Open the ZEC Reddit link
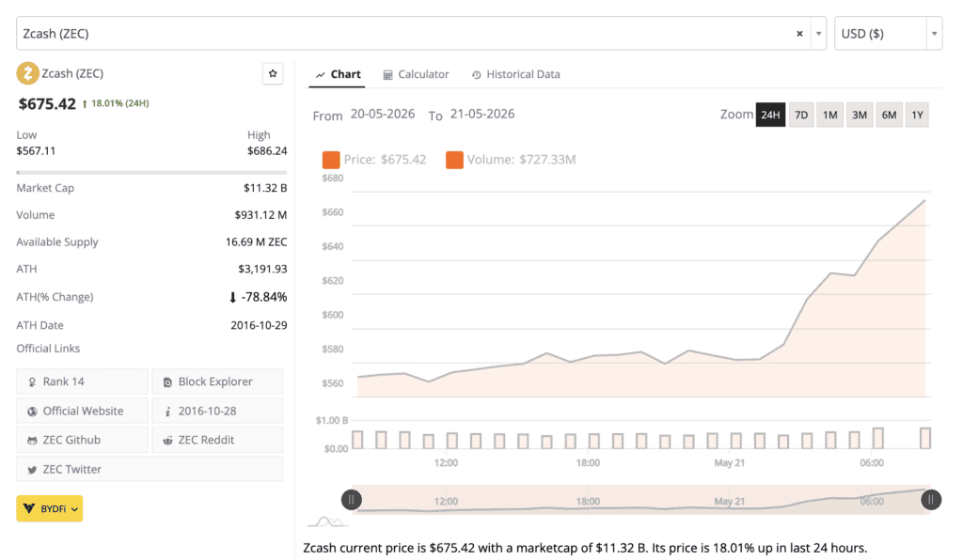 pyautogui.click(x=217, y=440)
